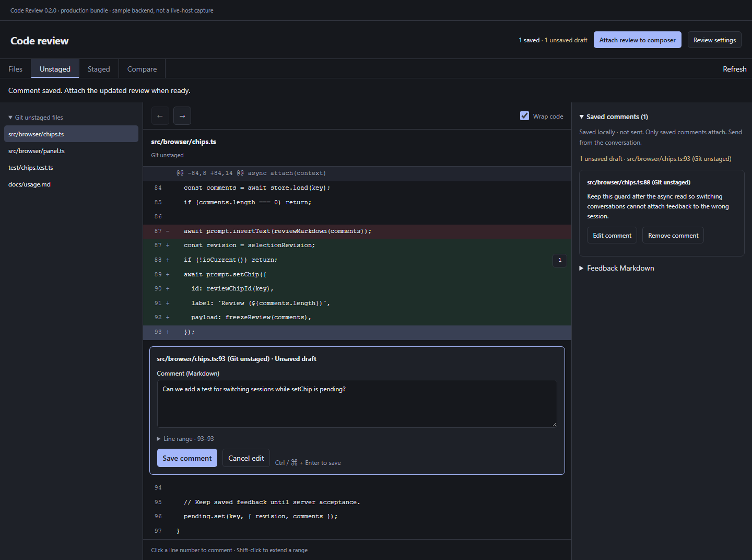Open the Files tab
Viewport: 752px width, 560px height.
pos(16,69)
